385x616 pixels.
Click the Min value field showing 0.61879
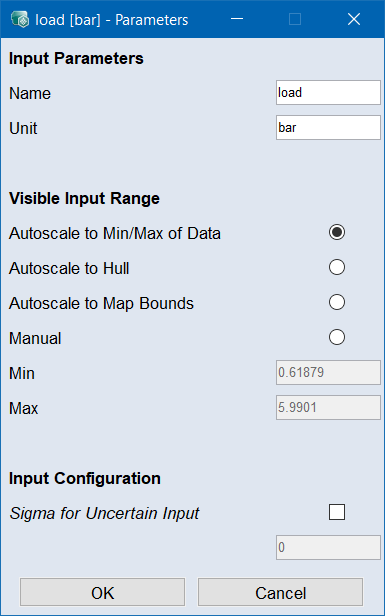pos(328,372)
